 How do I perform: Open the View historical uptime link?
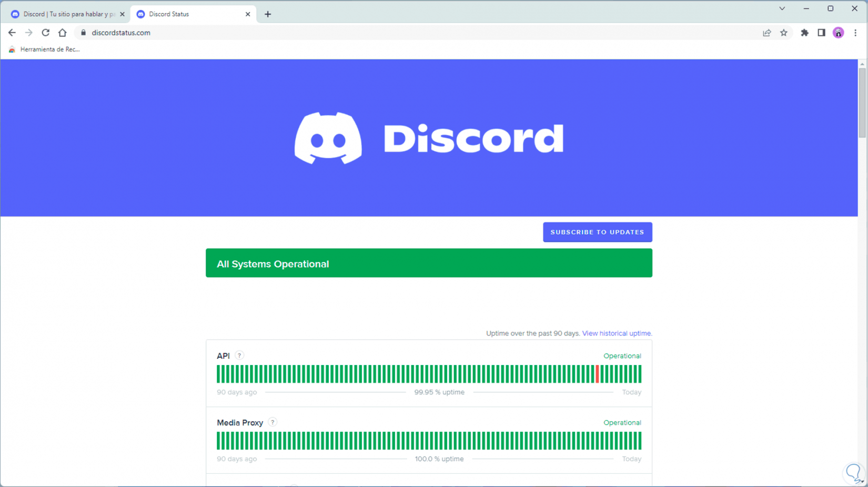617,333
